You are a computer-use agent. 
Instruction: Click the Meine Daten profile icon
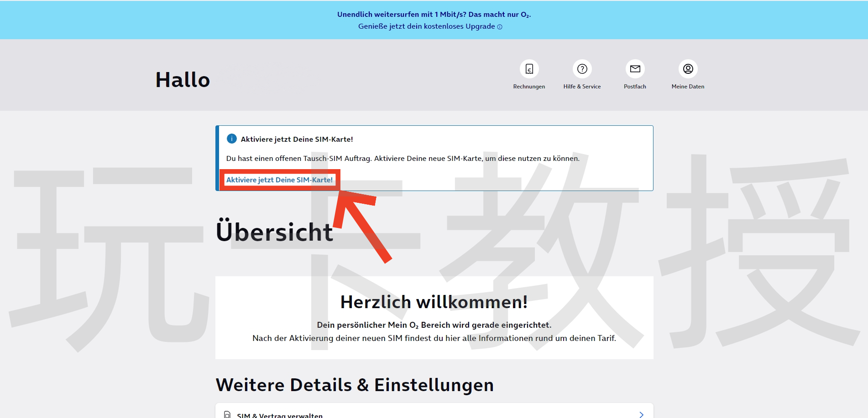click(x=688, y=69)
